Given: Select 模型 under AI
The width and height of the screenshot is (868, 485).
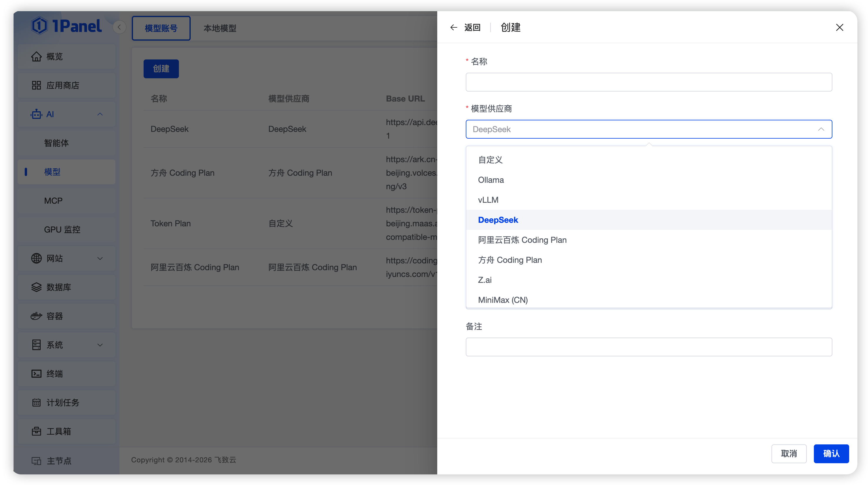Looking at the screenshot, I should (x=66, y=172).
